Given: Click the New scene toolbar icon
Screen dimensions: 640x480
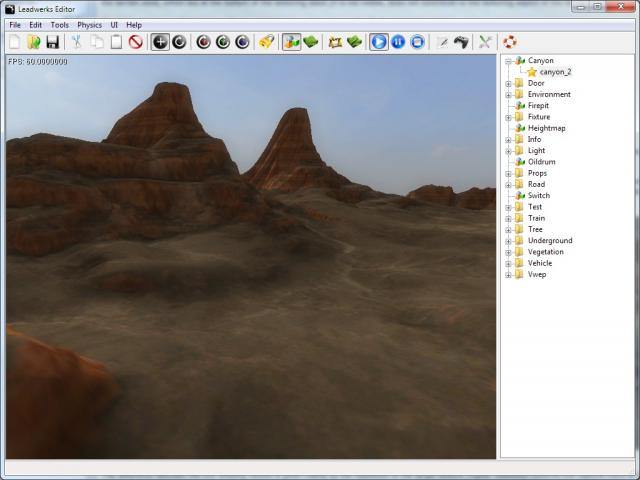Looking at the screenshot, I should 14,42.
